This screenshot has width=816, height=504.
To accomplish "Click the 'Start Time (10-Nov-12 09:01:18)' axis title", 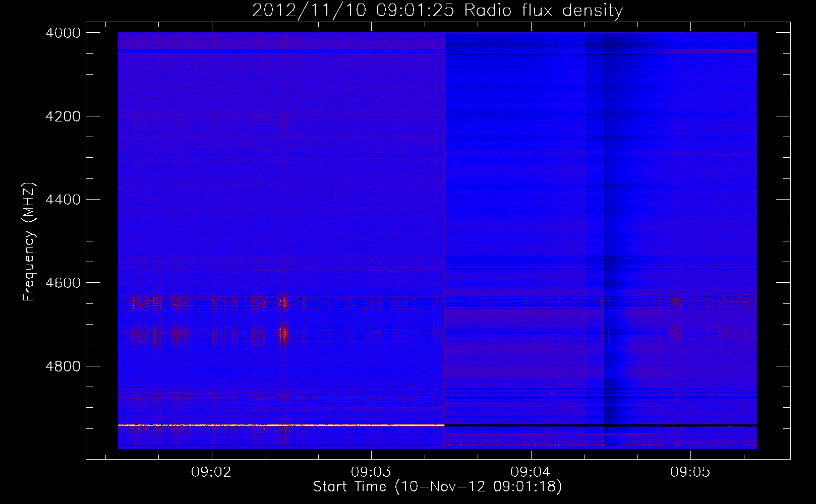I will click(x=437, y=487).
